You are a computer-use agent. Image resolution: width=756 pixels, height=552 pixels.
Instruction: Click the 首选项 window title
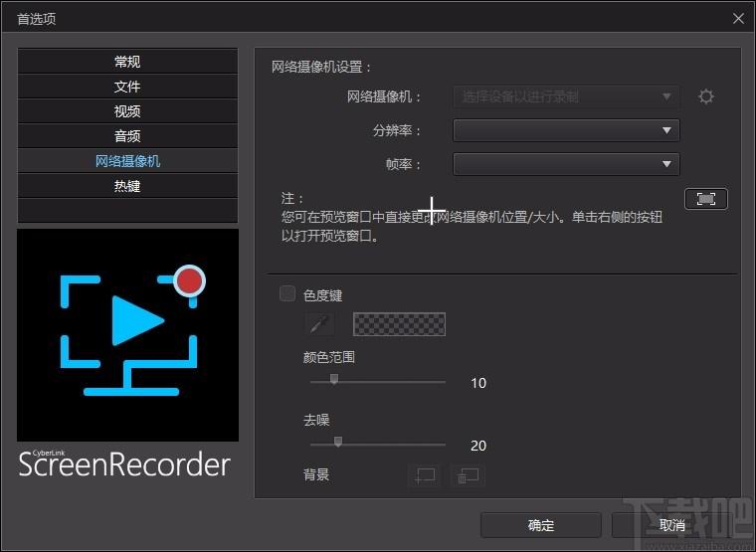point(37,19)
